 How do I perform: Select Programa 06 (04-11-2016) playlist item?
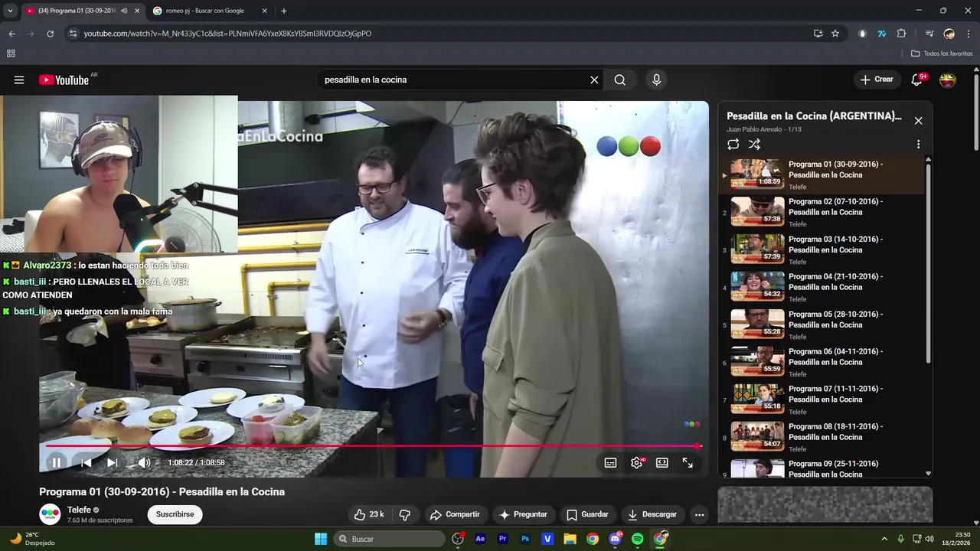[x=822, y=362]
